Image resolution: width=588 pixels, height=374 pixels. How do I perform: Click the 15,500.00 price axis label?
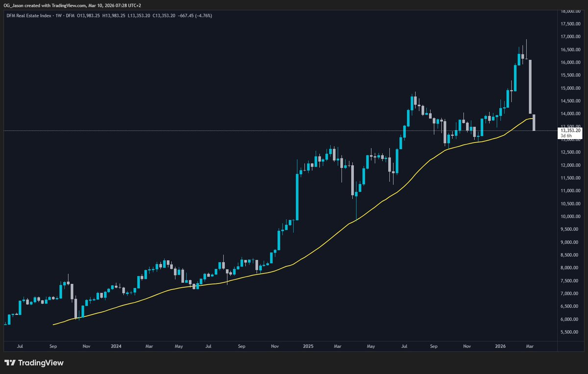pyautogui.click(x=571, y=75)
